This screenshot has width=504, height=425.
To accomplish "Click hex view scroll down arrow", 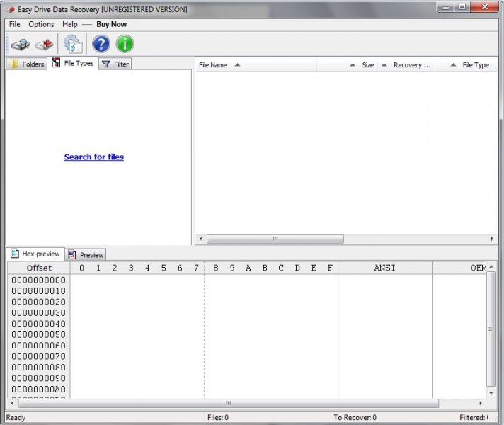I will click(x=491, y=393).
